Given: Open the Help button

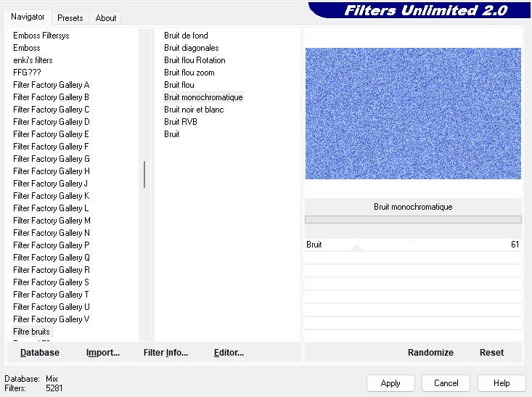Looking at the screenshot, I should point(502,383).
